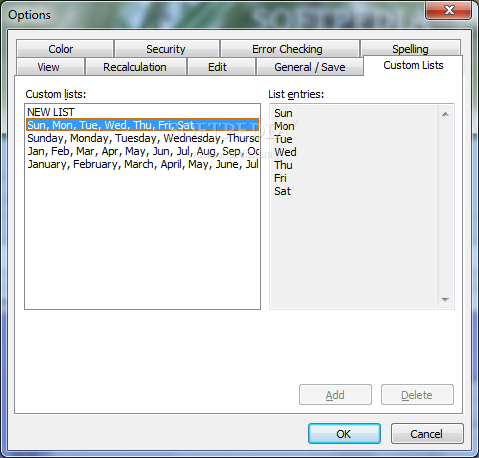Select the January, February, March list
479x458 pixels.
[x=142, y=164]
